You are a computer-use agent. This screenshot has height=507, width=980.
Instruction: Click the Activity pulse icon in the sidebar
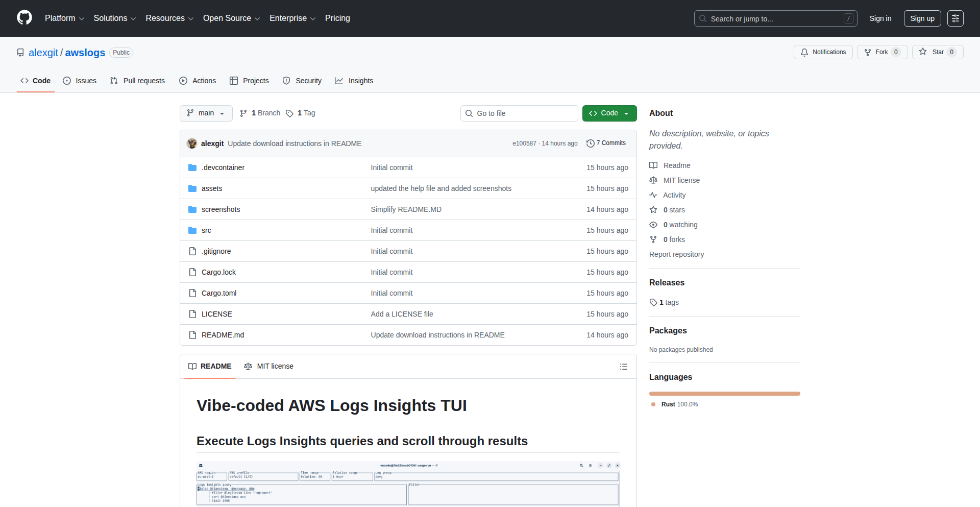click(x=654, y=195)
